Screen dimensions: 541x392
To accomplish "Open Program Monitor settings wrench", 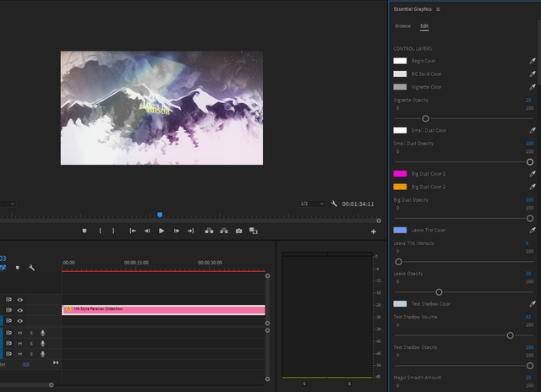I will (334, 204).
